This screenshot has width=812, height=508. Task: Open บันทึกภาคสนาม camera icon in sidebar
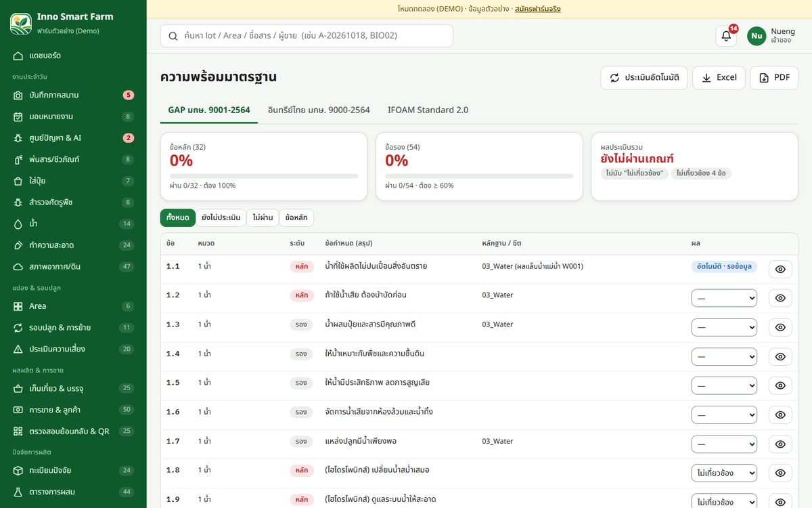pyautogui.click(x=18, y=96)
